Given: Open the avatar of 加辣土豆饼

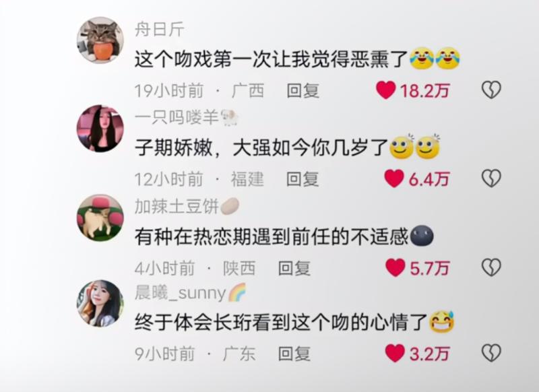Looking at the screenshot, I should tap(100, 218).
